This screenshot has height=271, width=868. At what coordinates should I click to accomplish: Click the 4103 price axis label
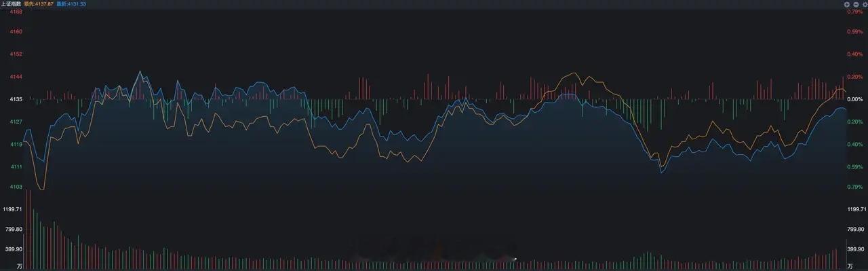pyautogui.click(x=16, y=187)
